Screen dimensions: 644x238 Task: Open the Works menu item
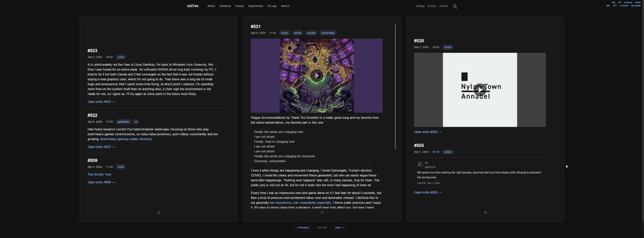click(211, 6)
